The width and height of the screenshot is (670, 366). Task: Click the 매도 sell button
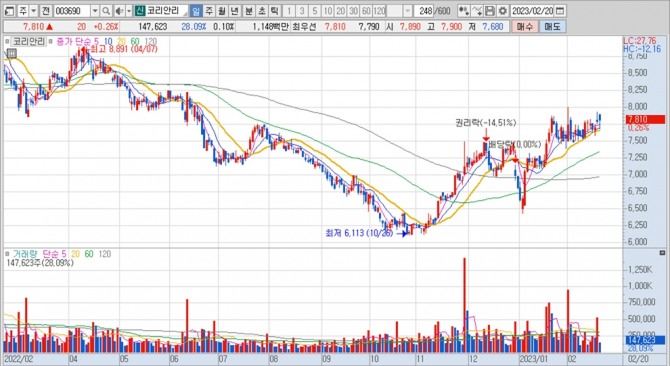point(552,26)
